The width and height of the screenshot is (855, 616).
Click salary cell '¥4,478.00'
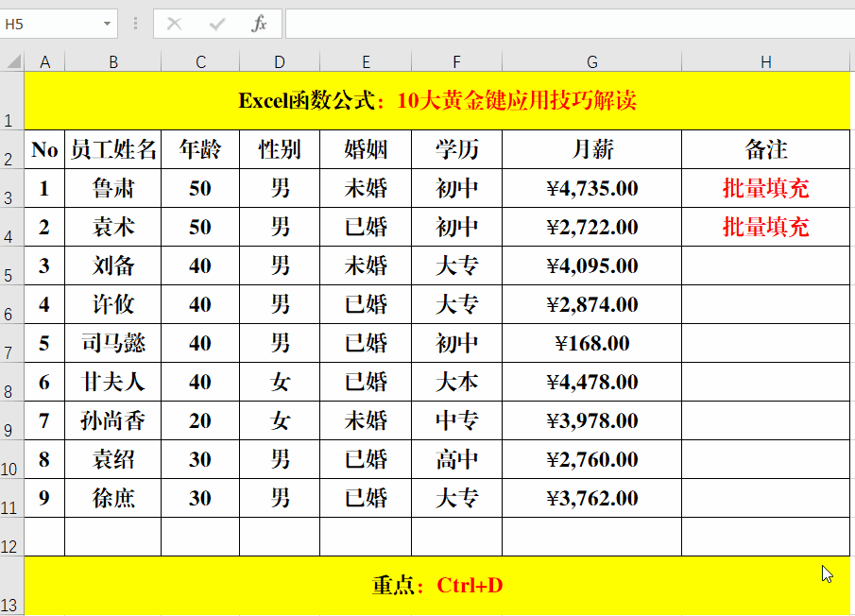click(x=591, y=382)
